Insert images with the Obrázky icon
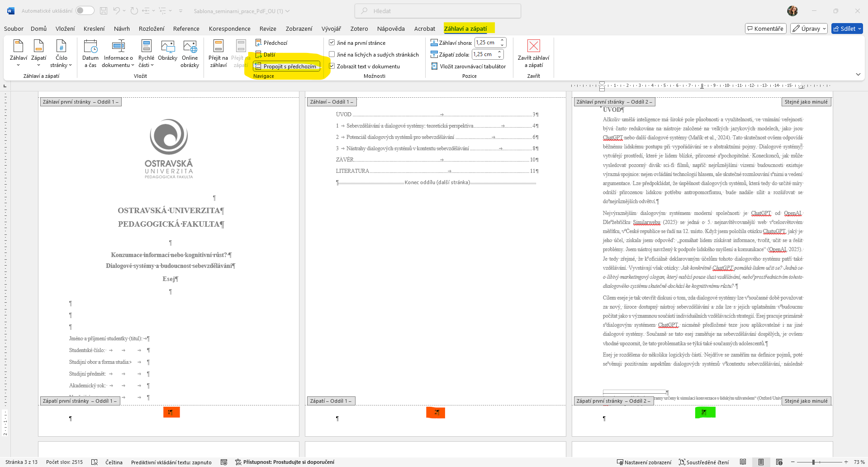This screenshot has height=467, width=868. [x=167, y=47]
